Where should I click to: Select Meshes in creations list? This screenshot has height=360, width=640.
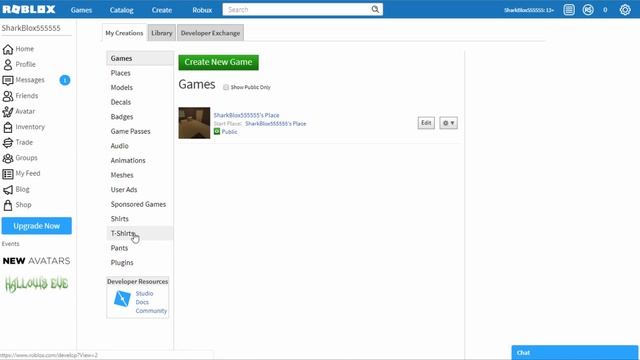140,175
